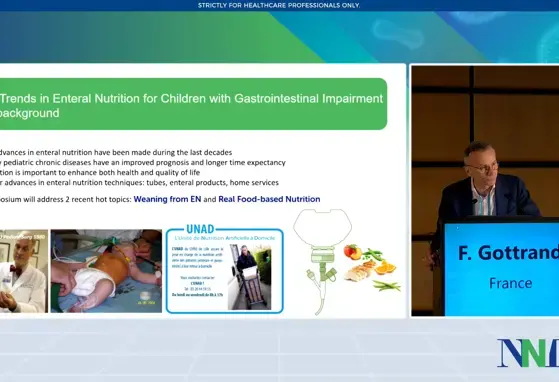Click the 'Weaning from EN' highlighted text

point(167,199)
